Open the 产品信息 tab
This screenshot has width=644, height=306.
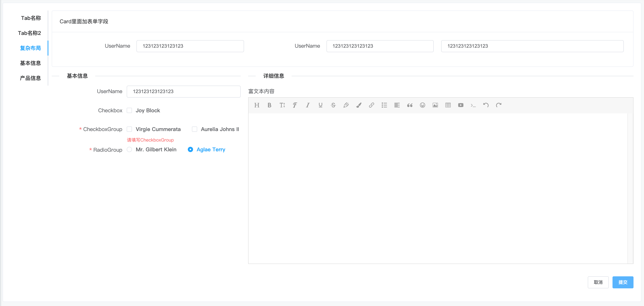pyautogui.click(x=30, y=78)
